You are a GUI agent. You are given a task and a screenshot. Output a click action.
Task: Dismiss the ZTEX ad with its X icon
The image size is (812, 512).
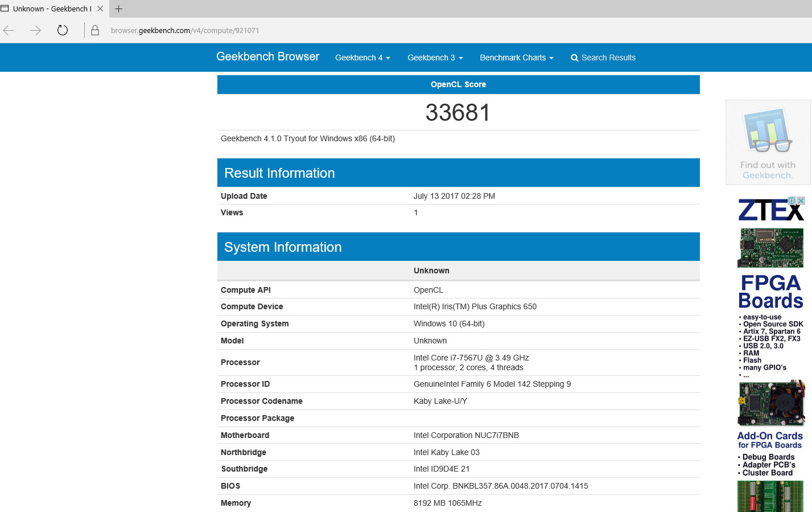[x=801, y=200]
